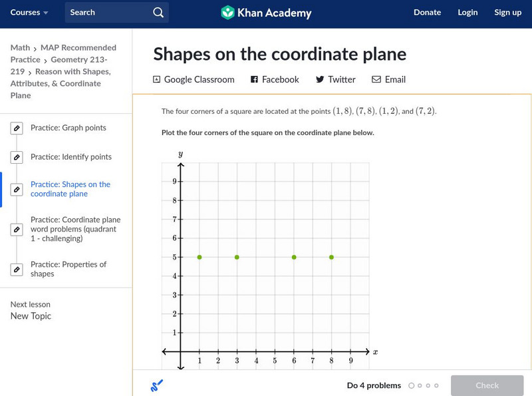532x396 pixels.
Task: Click the pencil icon beside Properties of shapes
Action: [17, 270]
